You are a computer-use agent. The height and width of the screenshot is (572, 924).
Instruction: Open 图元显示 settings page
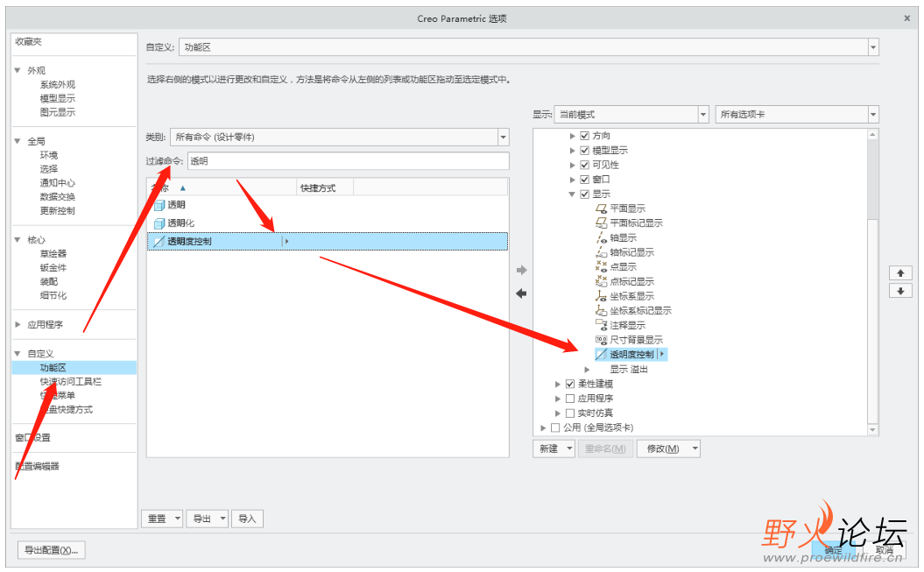(57, 112)
